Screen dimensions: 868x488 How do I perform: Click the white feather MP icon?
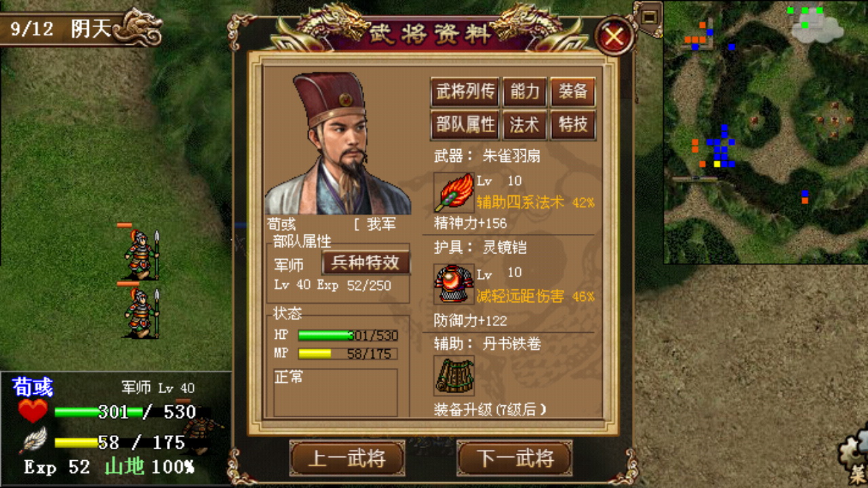[x=33, y=441]
